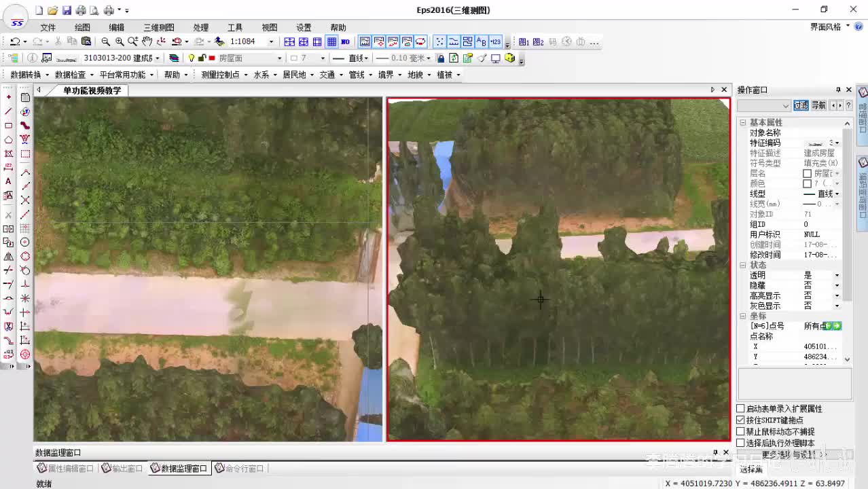Switch to the 命令行窗口 tab
Viewport: 868px width, 489px height.
point(239,469)
